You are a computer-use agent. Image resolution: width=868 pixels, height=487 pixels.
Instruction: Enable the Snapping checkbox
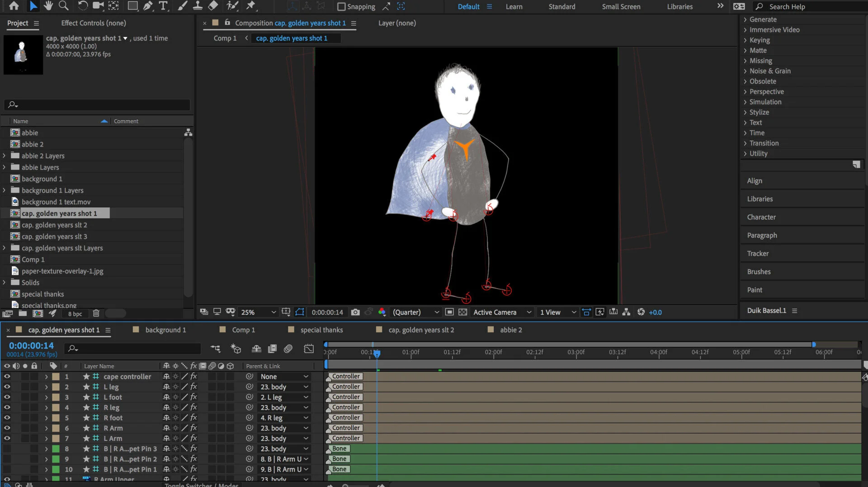click(342, 6)
